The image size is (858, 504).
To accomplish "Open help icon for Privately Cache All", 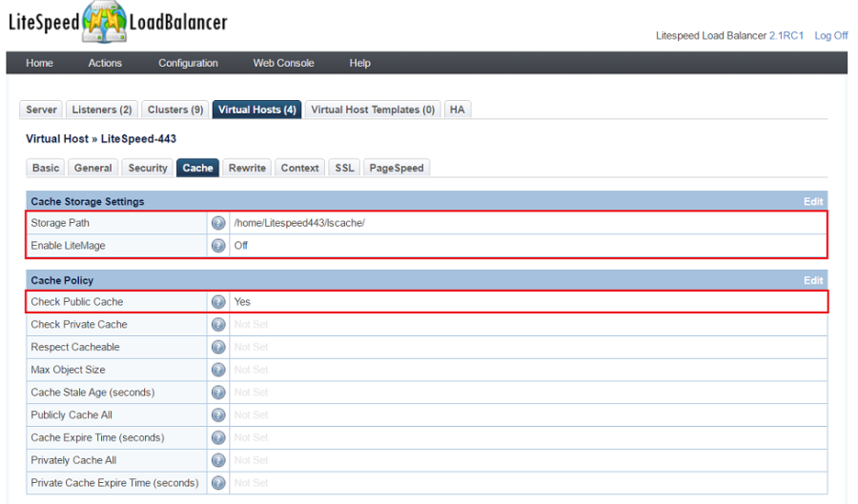I will point(218,460).
